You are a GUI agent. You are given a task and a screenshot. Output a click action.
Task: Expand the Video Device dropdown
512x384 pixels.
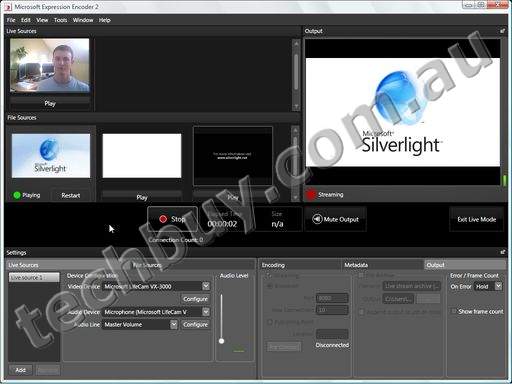point(206,286)
